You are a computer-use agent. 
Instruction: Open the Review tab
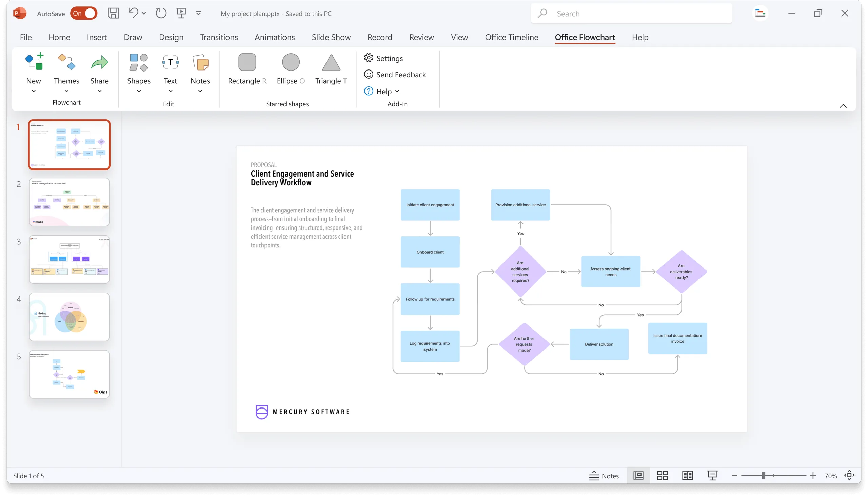[x=421, y=37]
